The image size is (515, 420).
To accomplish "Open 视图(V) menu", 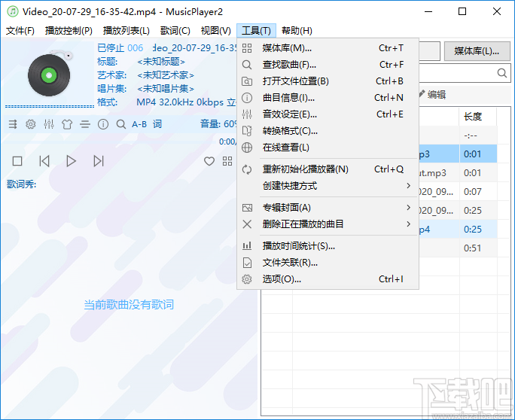I will point(216,31).
